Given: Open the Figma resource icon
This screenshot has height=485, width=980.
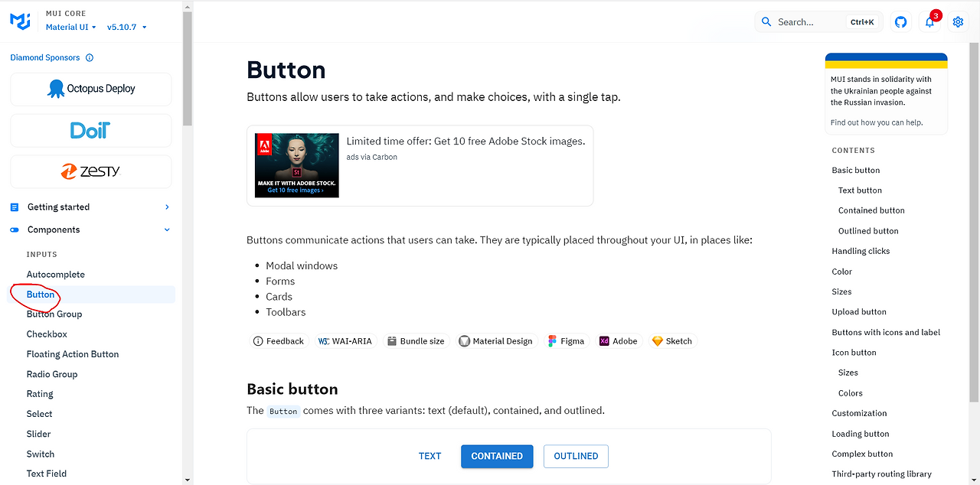Looking at the screenshot, I should click(x=550, y=340).
